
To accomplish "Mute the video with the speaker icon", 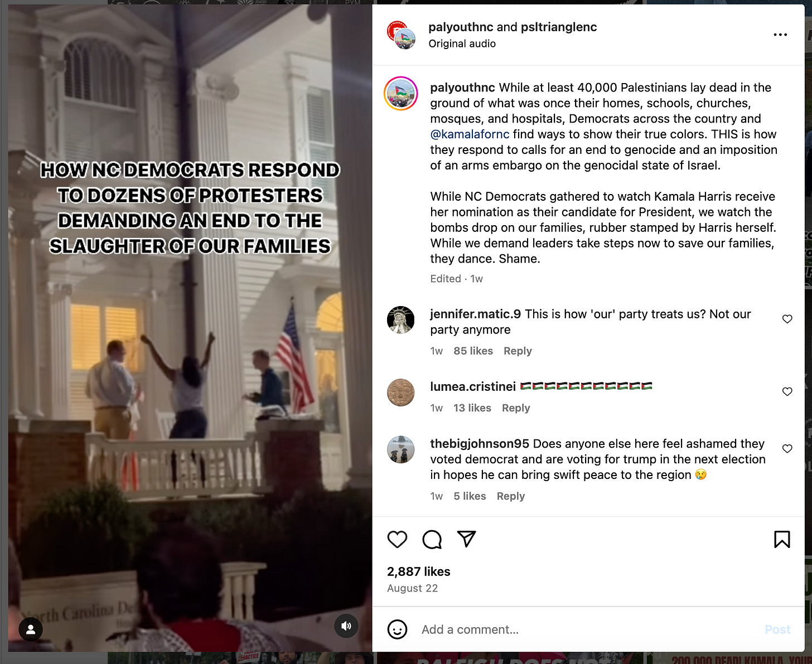I will click(x=346, y=626).
